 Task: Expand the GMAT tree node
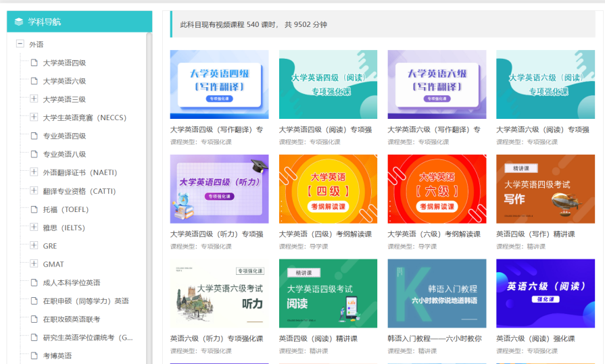(34, 263)
